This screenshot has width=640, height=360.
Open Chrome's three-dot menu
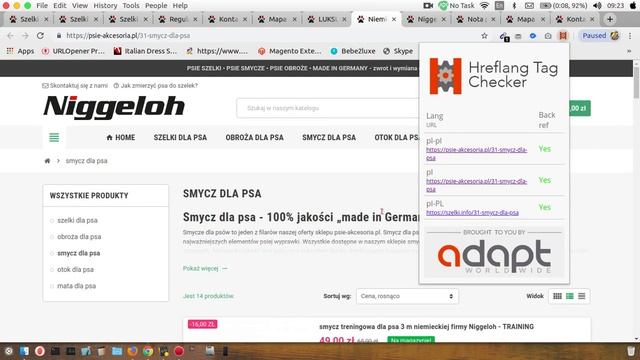coord(630,36)
